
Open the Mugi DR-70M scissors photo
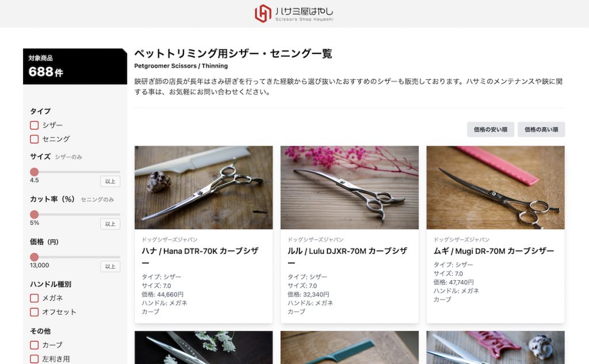[495, 187]
